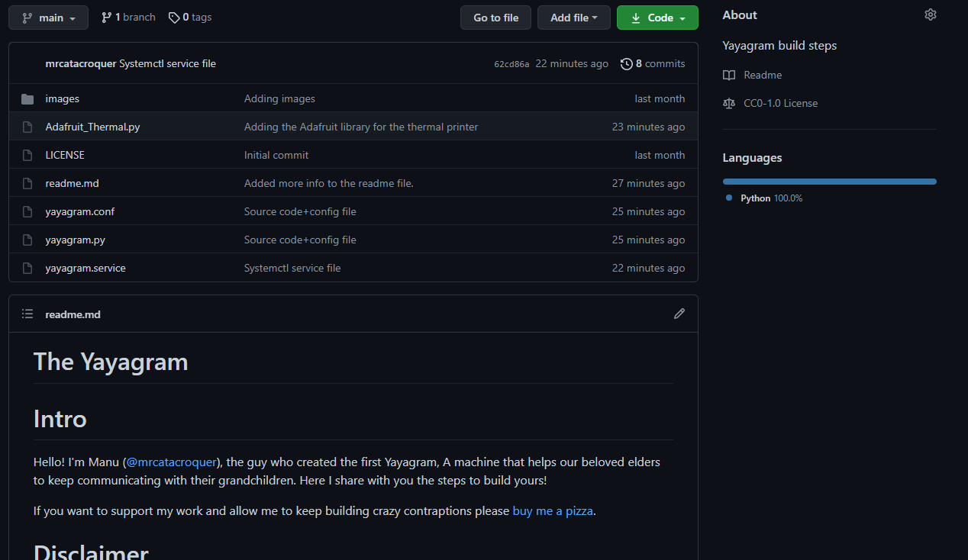
Task: Click the Go to file button
Action: pos(495,17)
